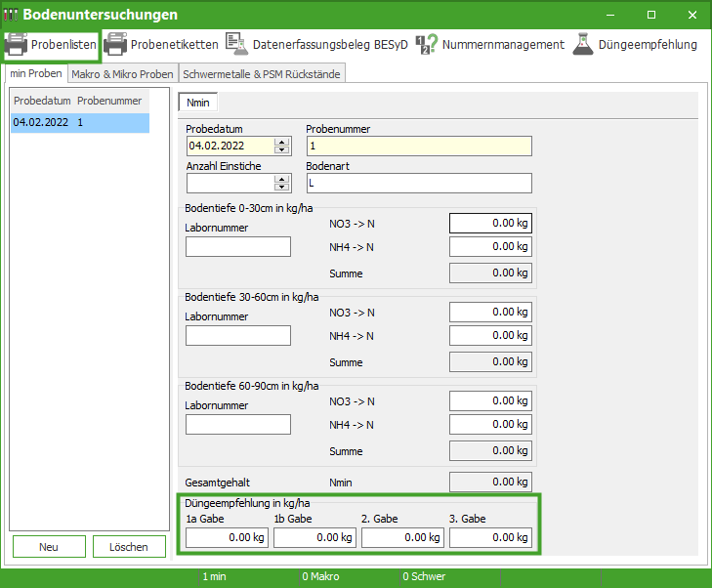Select the Nmin tab

[198, 102]
